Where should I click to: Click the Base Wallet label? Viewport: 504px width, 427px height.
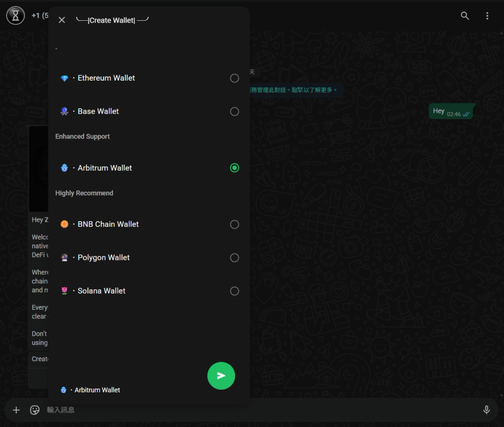(98, 111)
